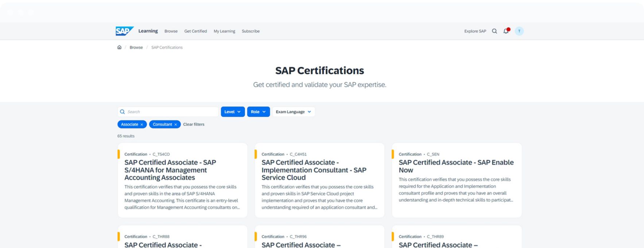Remove the Consultant filter chip
Viewport: 644px width, 248px height.
coord(175,125)
